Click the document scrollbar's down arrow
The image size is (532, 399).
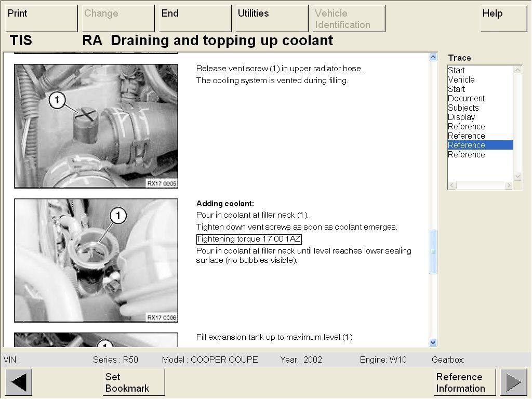pyautogui.click(x=433, y=342)
